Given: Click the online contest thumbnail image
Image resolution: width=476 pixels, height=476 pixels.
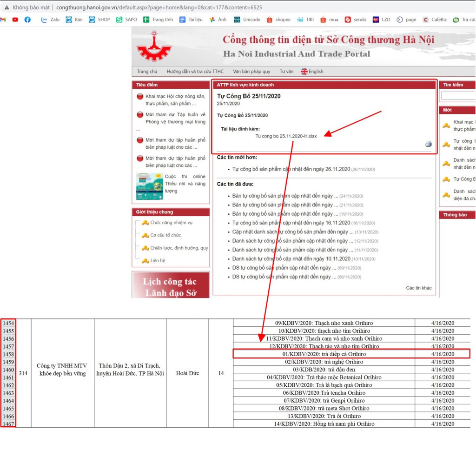Looking at the screenshot, I should coord(149,186).
